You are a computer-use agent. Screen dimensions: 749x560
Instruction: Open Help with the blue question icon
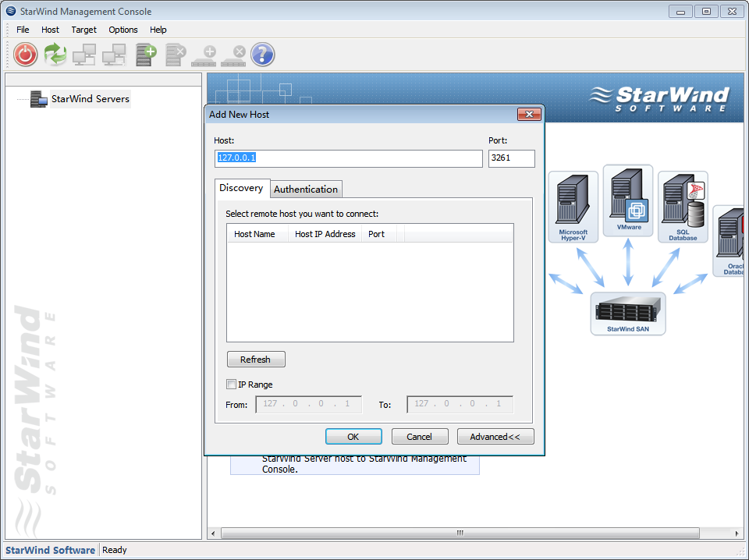coord(263,55)
